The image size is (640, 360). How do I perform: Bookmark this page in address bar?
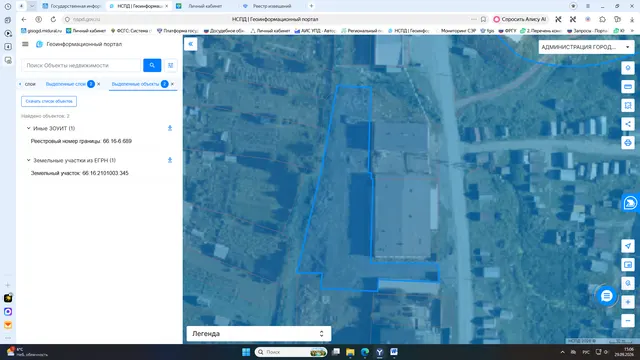click(483, 19)
